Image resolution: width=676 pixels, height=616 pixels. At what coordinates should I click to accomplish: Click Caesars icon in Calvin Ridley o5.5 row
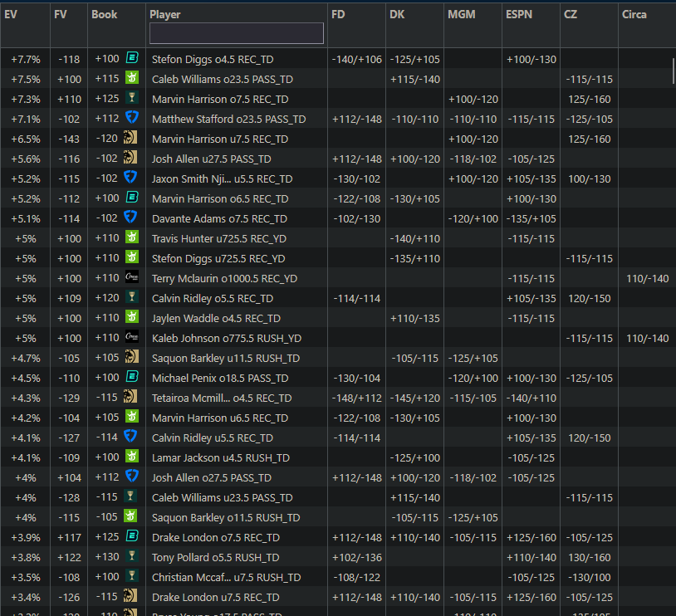click(x=132, y=297)
